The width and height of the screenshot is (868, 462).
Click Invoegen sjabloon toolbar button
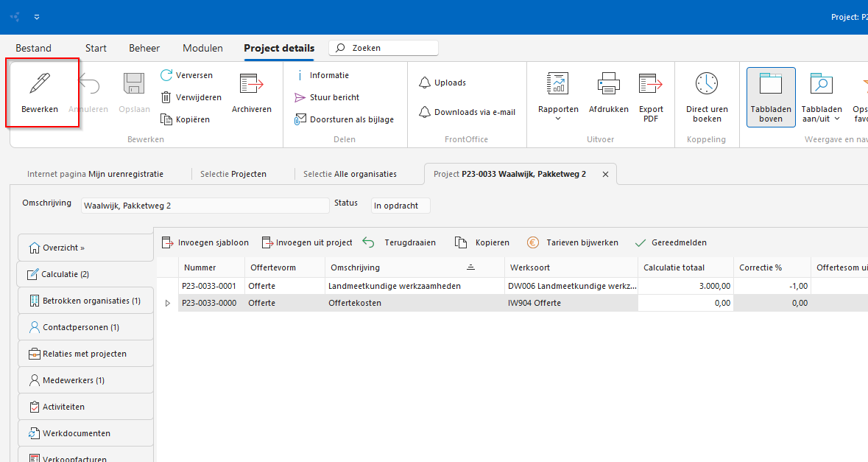coord(205,242)
